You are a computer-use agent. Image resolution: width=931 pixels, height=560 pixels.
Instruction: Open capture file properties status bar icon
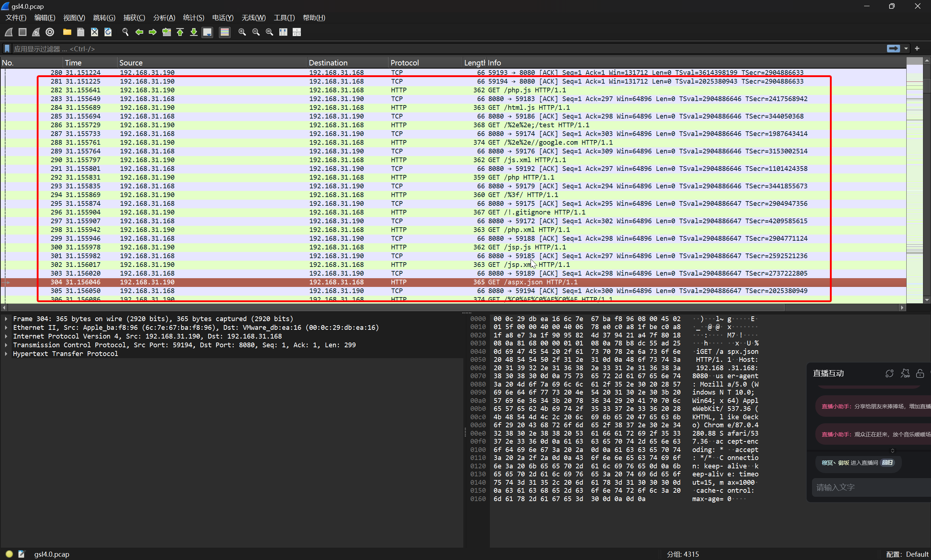[21, 554]
